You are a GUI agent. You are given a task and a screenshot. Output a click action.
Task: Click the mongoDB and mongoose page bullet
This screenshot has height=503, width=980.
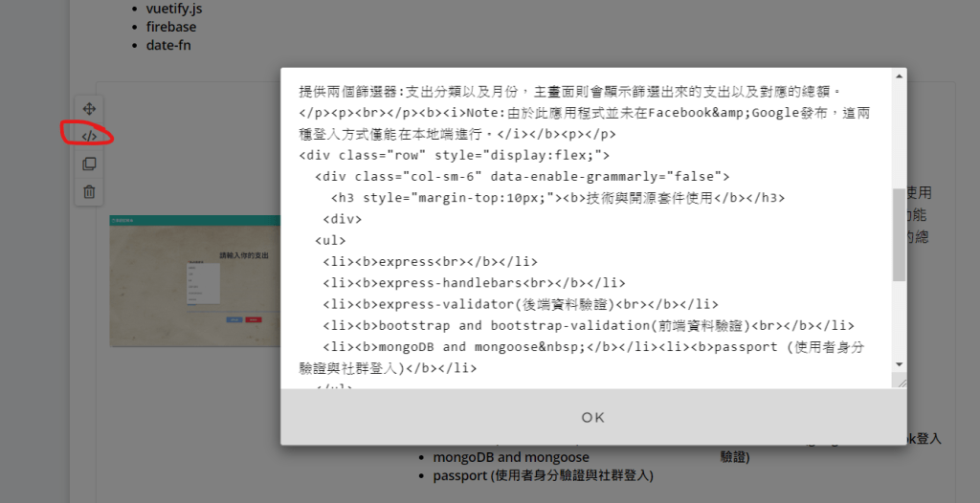coord(511,457)
